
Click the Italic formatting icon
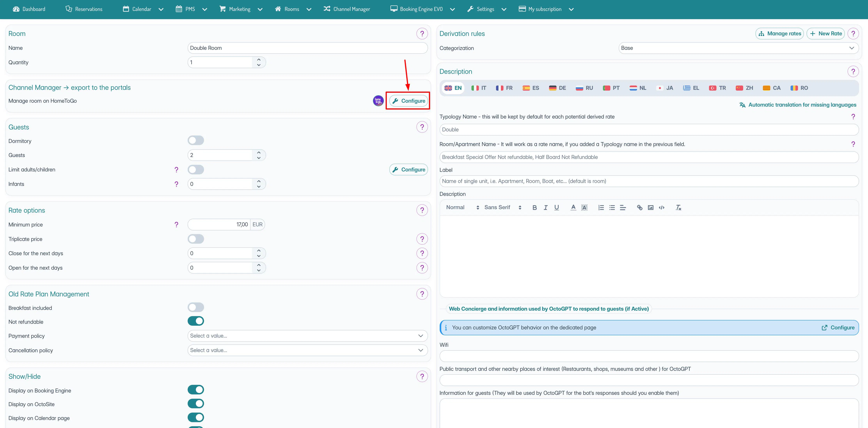[546, 207]
